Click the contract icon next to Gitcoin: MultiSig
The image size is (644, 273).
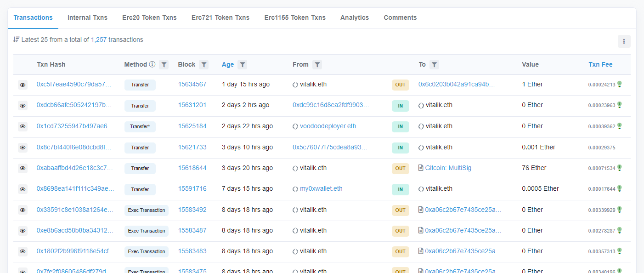[421, 168]
